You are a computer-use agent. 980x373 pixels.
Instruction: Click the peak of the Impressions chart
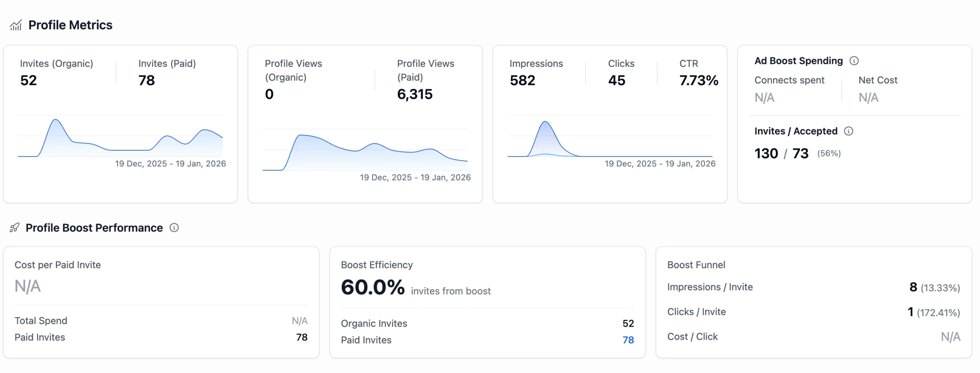pyautogui.click(x=545, y=122)
